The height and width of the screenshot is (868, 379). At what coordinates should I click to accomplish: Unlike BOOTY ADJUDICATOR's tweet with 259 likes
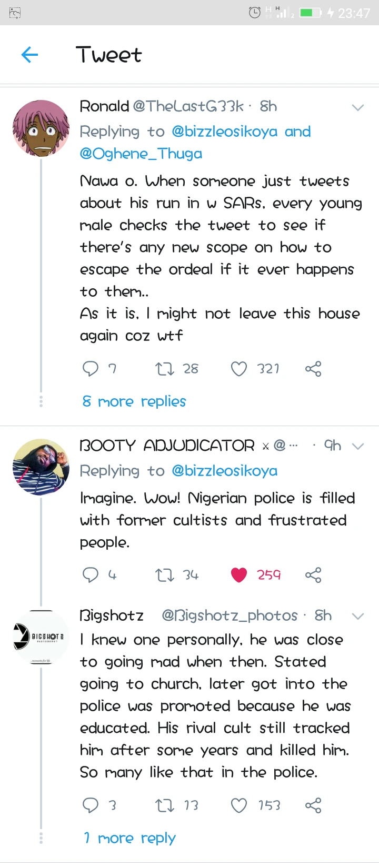239,574
